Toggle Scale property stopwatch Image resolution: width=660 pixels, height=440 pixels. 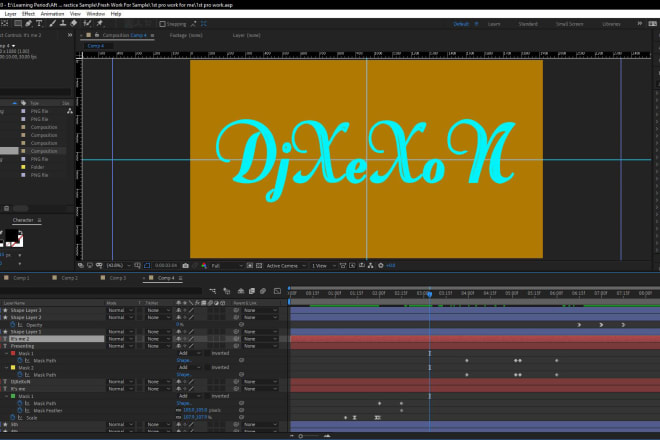click(13, 418)
